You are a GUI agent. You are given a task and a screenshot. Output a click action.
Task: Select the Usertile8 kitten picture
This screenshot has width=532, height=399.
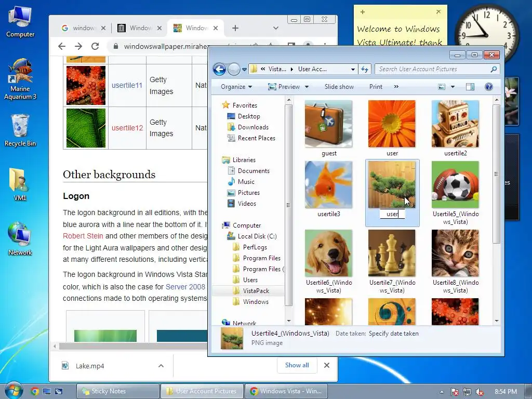tap(455, 253)
